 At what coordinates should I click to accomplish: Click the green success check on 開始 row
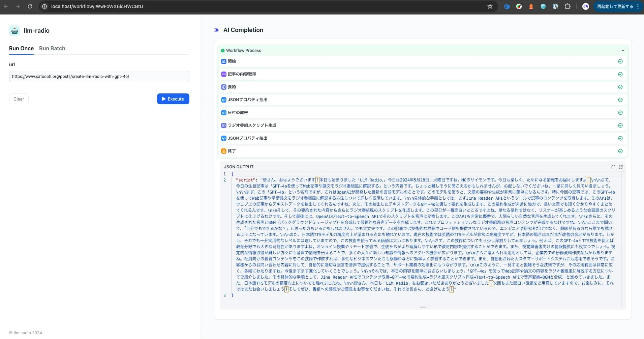(620, 61)
